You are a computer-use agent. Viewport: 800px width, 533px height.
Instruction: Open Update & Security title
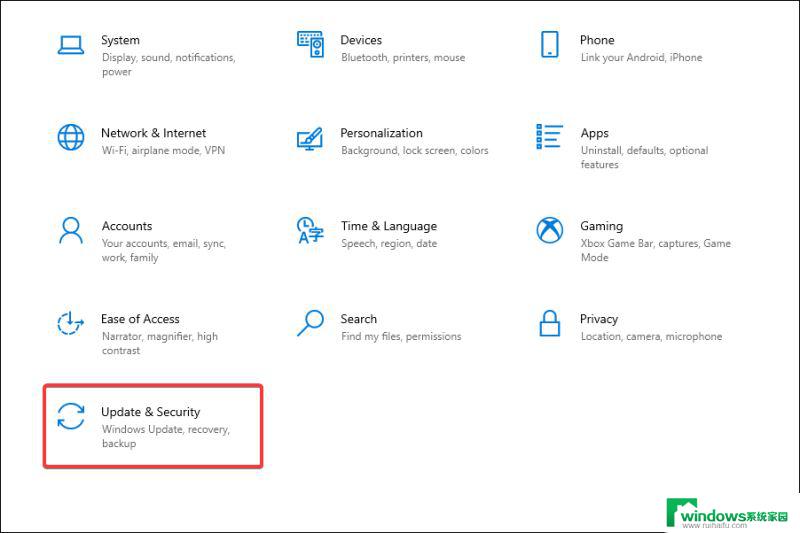151,412
